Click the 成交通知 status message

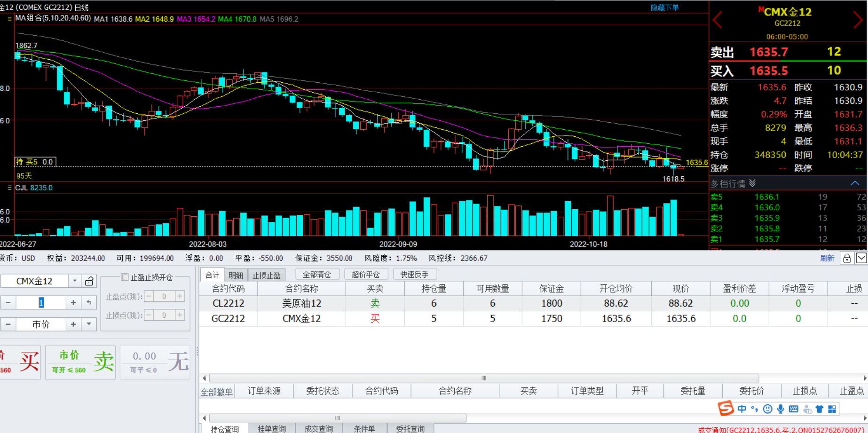click(x=781, y=430)
